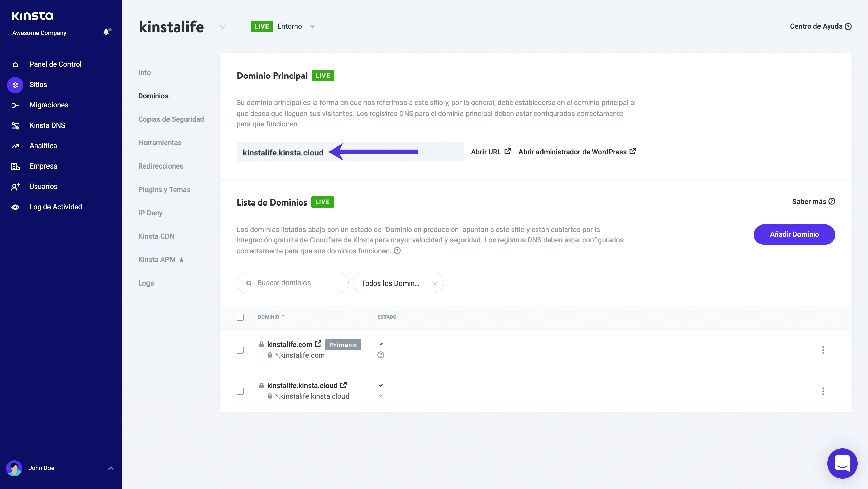Open three-dot menu for kinstalife.com row
Viewport: 868px width, 489px height.
[823, 350]
